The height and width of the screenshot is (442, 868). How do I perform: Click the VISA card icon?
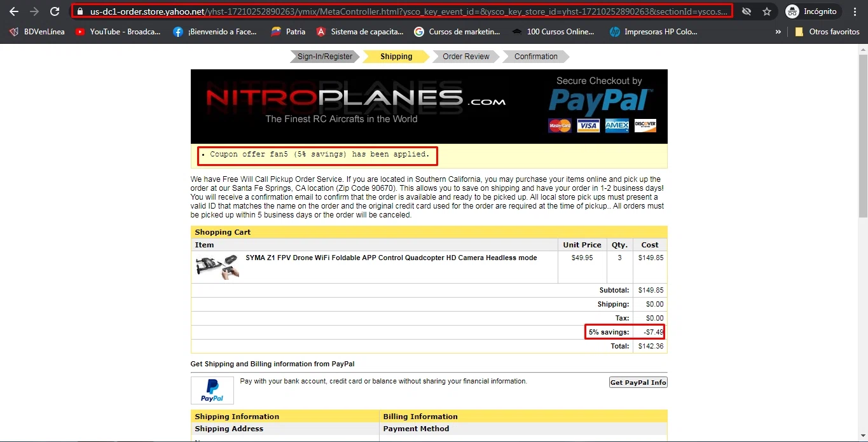[588, 126]
